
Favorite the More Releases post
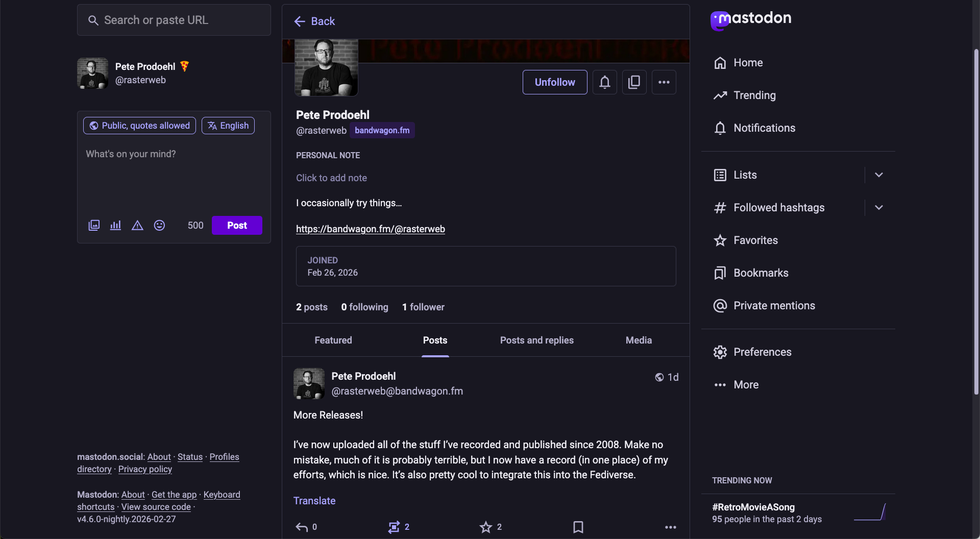tap(486, 527)
